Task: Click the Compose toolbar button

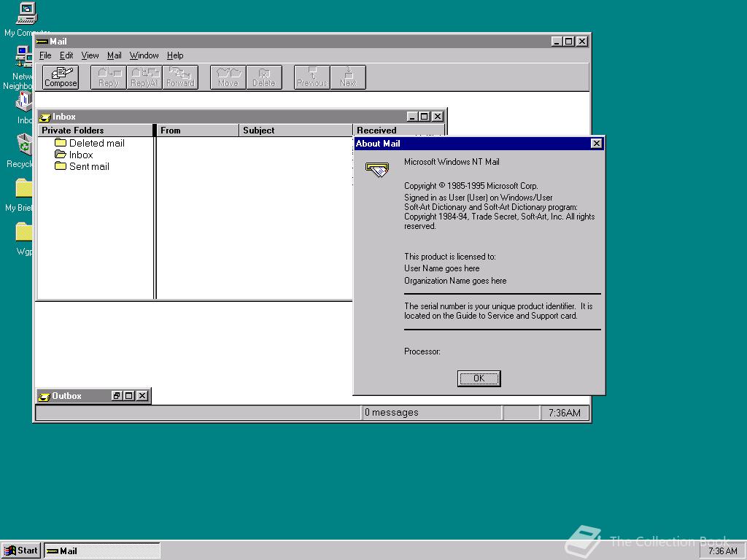Action: click(61, 77)
